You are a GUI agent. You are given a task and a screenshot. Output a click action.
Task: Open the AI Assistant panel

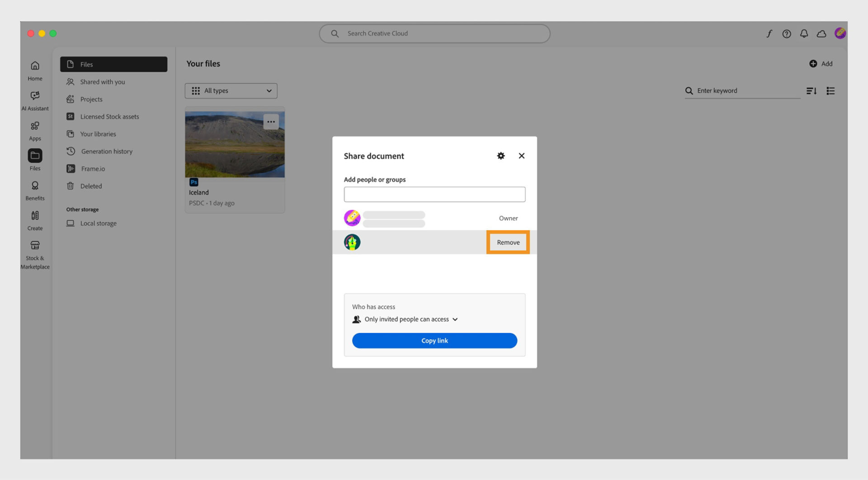point(35,100)
